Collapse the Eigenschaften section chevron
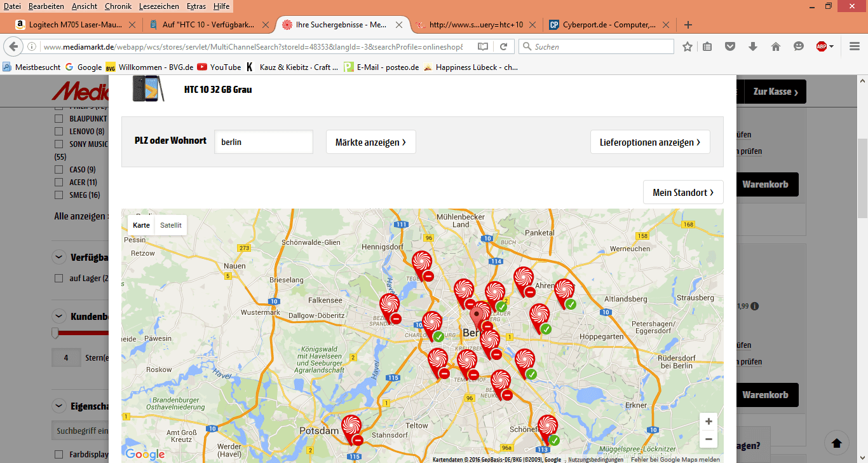 [x=58, y=405]
